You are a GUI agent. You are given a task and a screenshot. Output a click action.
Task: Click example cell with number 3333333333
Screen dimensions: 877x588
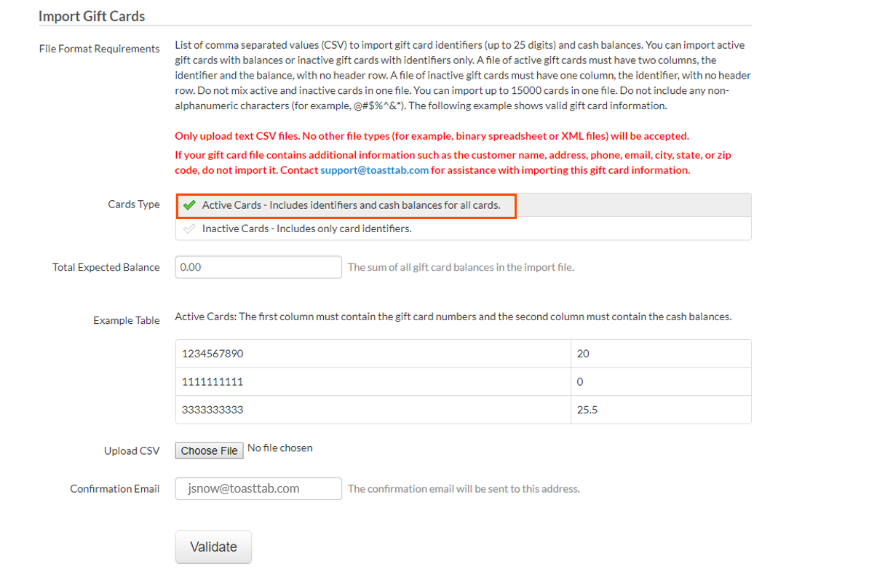[x=213, y=410]
